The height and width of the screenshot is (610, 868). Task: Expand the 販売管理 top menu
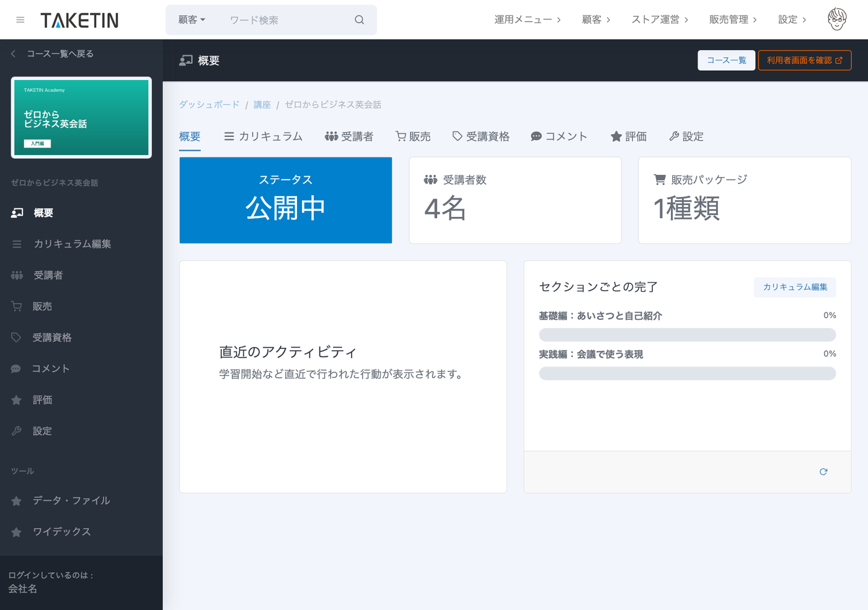tap(733, 20)
